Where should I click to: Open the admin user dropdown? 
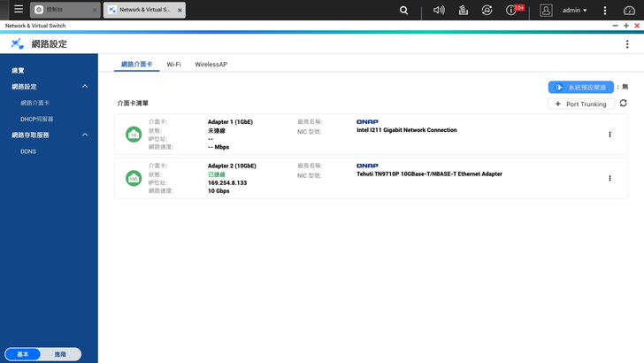[x=574, y=11]
